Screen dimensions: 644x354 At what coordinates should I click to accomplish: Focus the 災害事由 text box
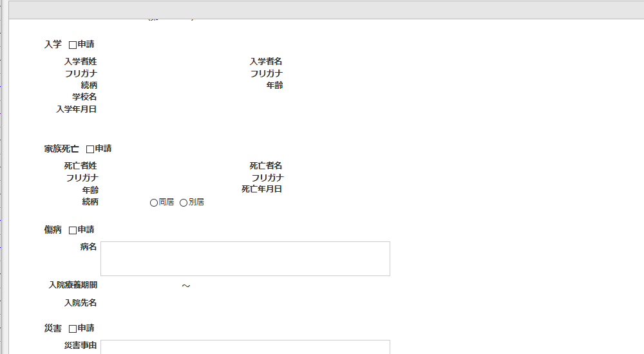(x=245, y=347)
